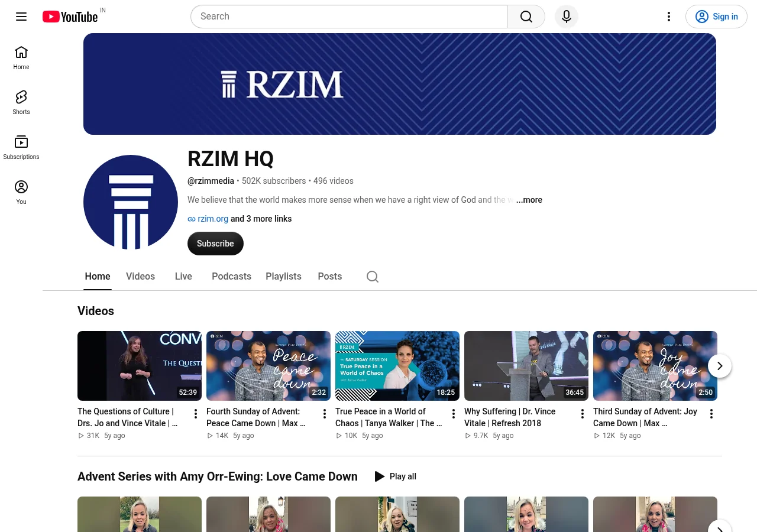This screenshot has width=757, height=532.
Task: Open the Playlists tab
Action: pos(283,277)
